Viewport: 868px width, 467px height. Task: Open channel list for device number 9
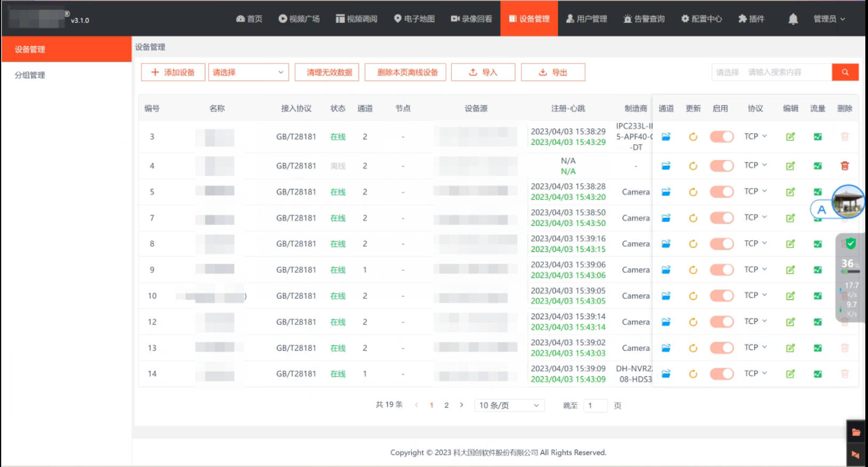666,270
